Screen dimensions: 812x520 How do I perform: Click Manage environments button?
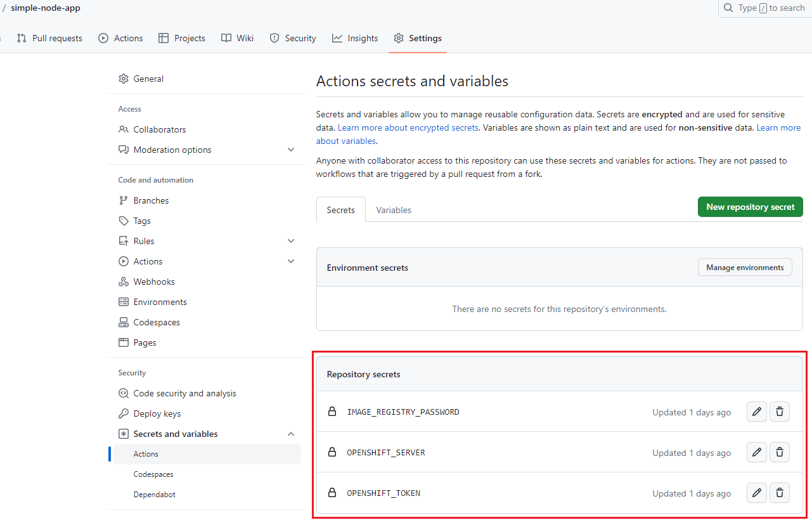pyautogui.click(x=745, y=268)
